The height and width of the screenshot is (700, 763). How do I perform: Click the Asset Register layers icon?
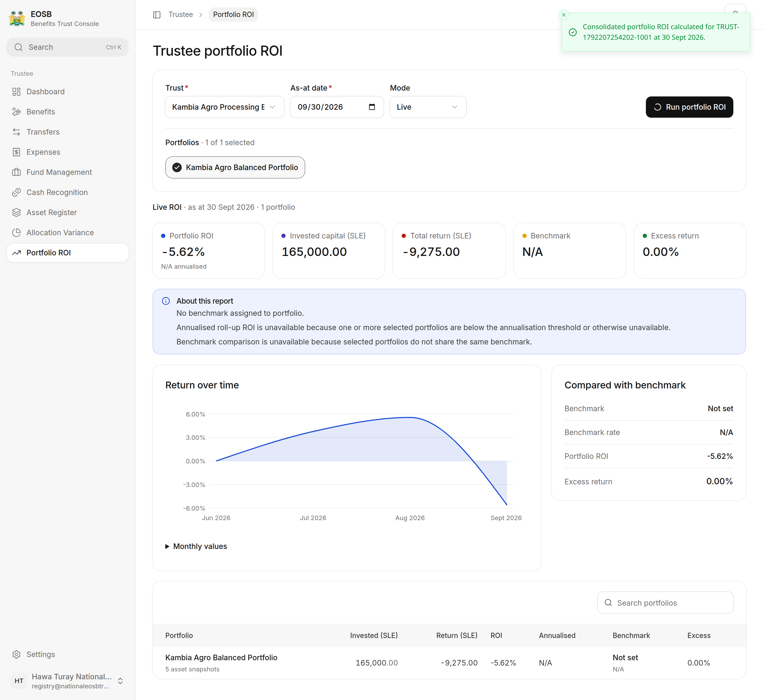click(16, 212)
